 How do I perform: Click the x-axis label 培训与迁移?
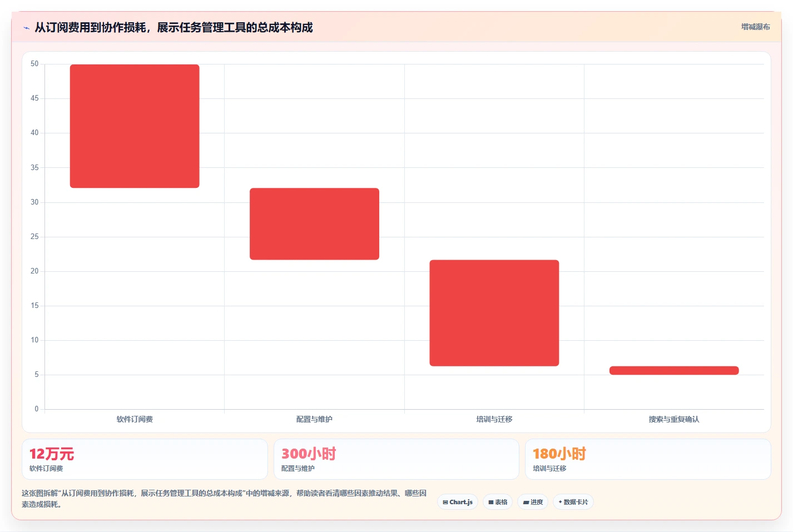[494, 419]
